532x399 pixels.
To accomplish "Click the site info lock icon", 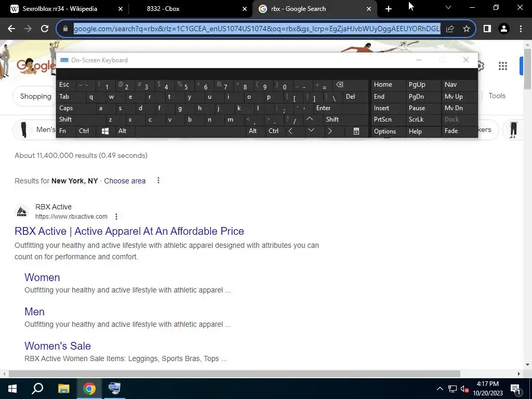I will coord(65,29).
